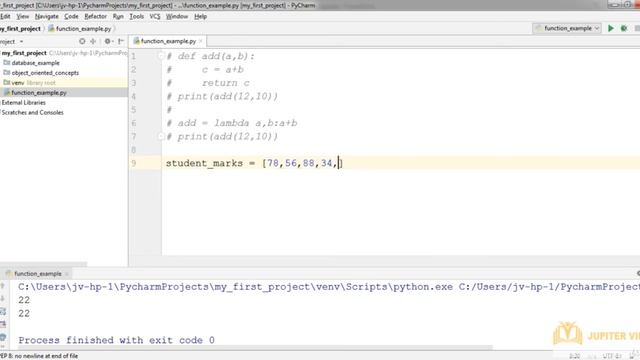Select function_example.py in the project tree
Viewport: 640px width, 360px height.
tap(36, 93)
